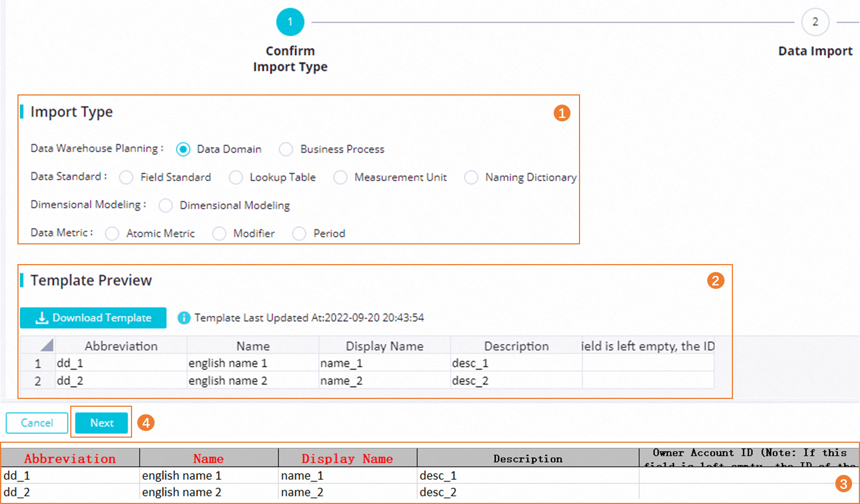
Task: Click the red Display Name header in spreadsheet
Action: click(347, 458)
